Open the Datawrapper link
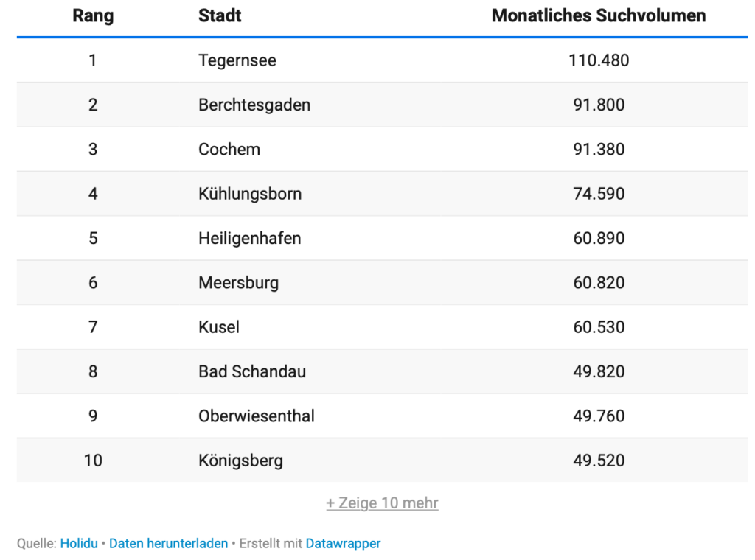This screenshot has width=755, height=560. click(343, 544)
